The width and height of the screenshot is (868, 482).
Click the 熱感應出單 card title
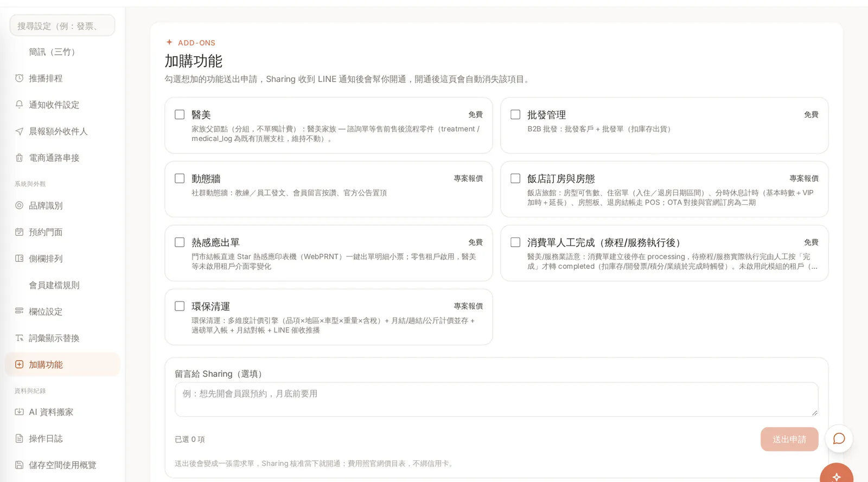click(215, 243)
